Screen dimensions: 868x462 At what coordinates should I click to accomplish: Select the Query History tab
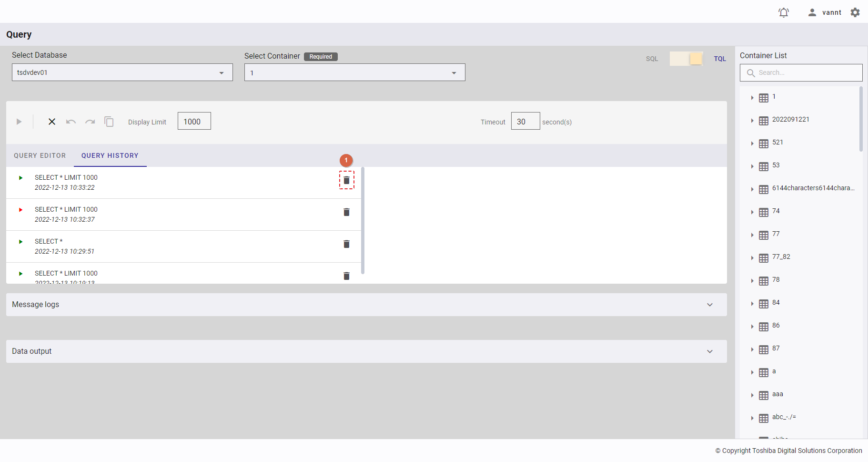pyautogui.click(x=110, y=155)
